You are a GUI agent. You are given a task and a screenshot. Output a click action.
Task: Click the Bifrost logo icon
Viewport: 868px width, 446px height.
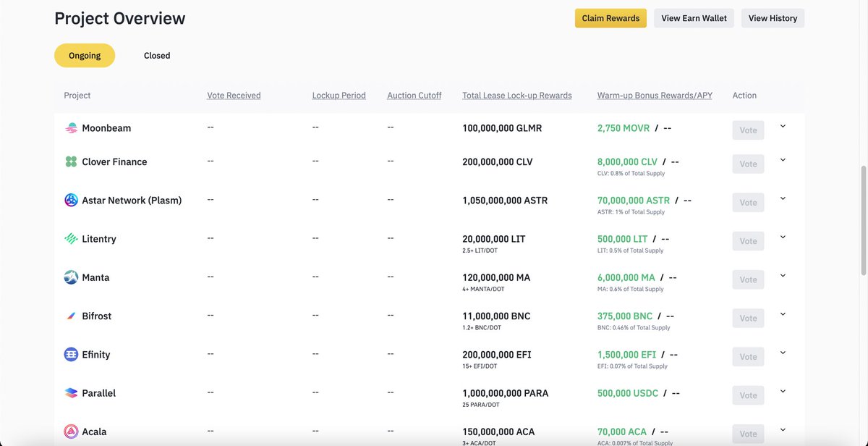[x=71, y=316]
